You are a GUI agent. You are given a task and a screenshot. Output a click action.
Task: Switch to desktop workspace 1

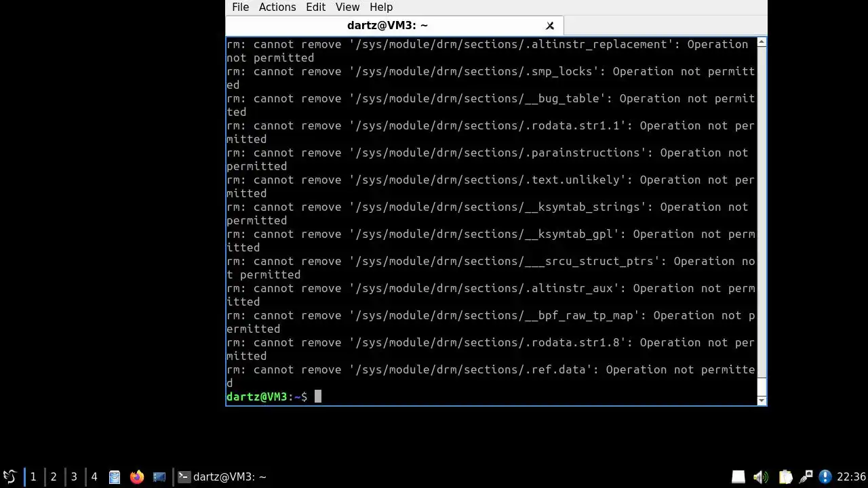click(x=33, y=476)
